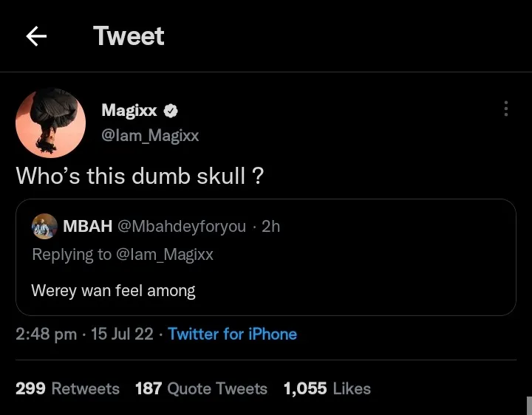This screenshot has width=532, height=415.
Task: Show the 1,055 Likes list
Action: click(327, 388)
